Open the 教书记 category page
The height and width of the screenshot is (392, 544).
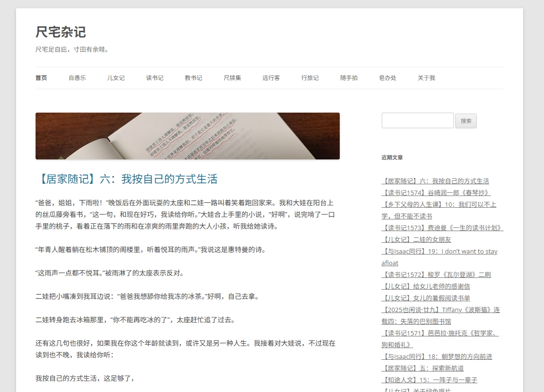(193, 78)
